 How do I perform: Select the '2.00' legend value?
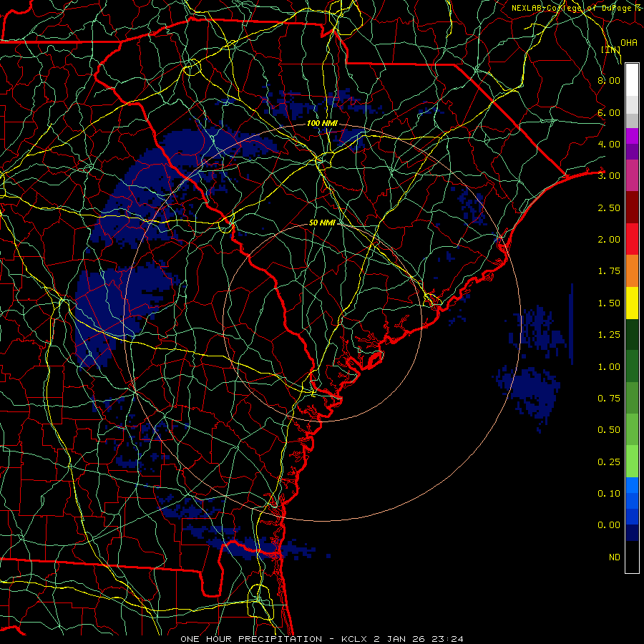click(x=609, y=240)
